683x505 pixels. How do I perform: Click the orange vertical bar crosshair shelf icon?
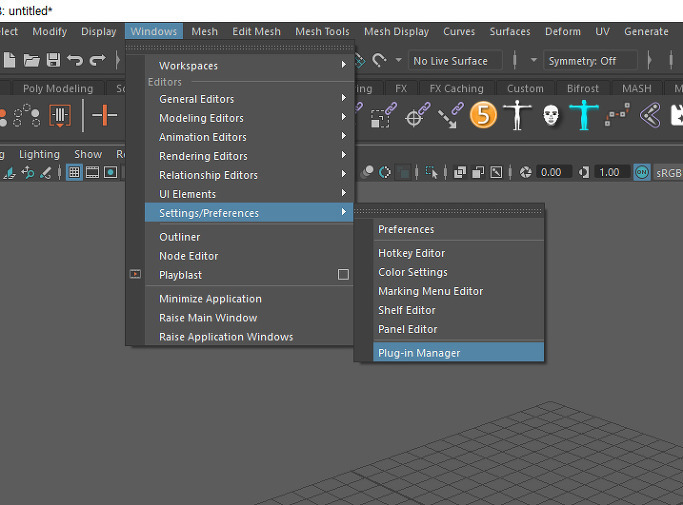click(105, 115)
